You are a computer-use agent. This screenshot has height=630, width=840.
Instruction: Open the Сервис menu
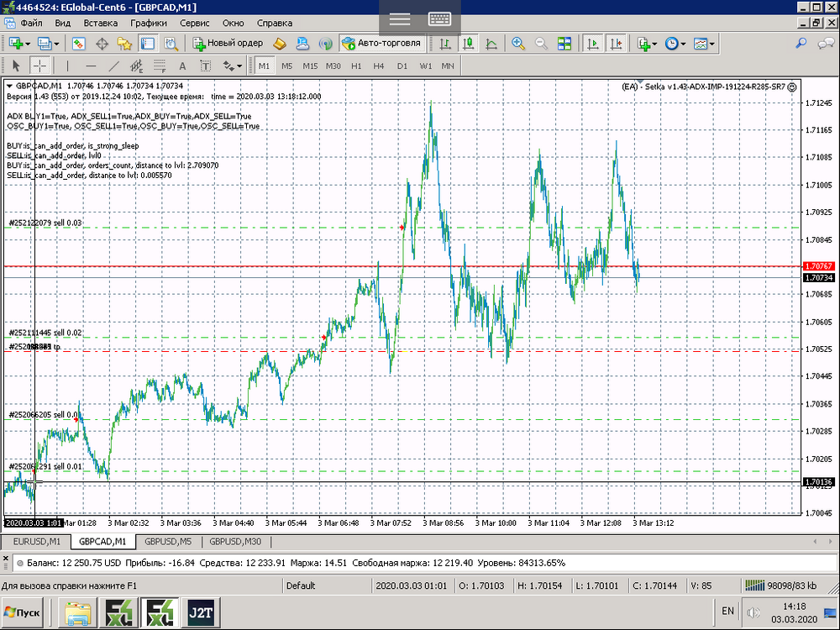tap(195, 23)
